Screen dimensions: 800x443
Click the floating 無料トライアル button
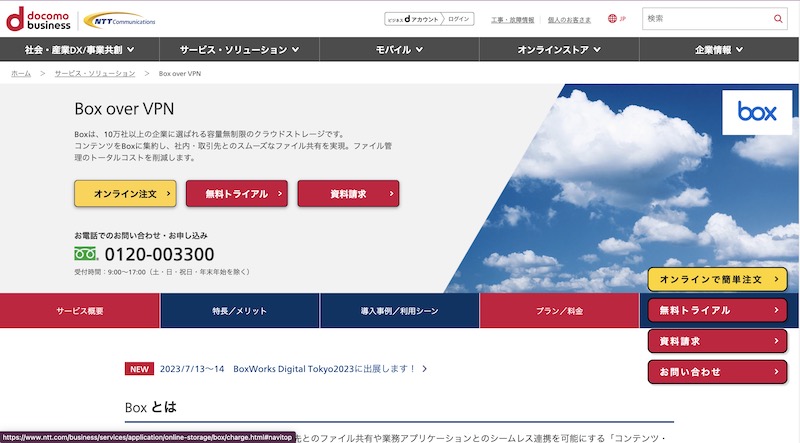717,310
